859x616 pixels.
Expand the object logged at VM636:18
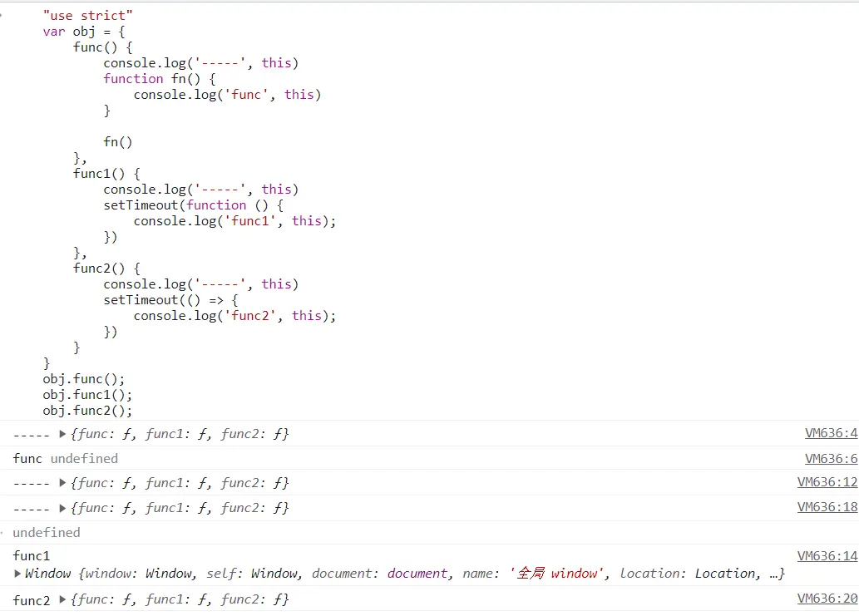coord(63,508)
